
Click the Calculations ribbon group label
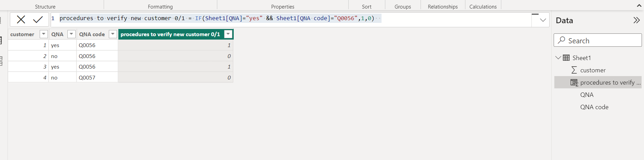click(483, 6)
